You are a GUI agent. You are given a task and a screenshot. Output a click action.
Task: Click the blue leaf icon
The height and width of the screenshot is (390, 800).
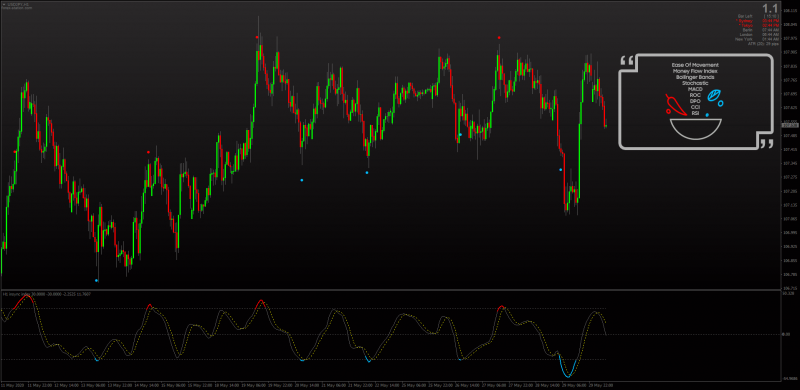click(715, 95)
